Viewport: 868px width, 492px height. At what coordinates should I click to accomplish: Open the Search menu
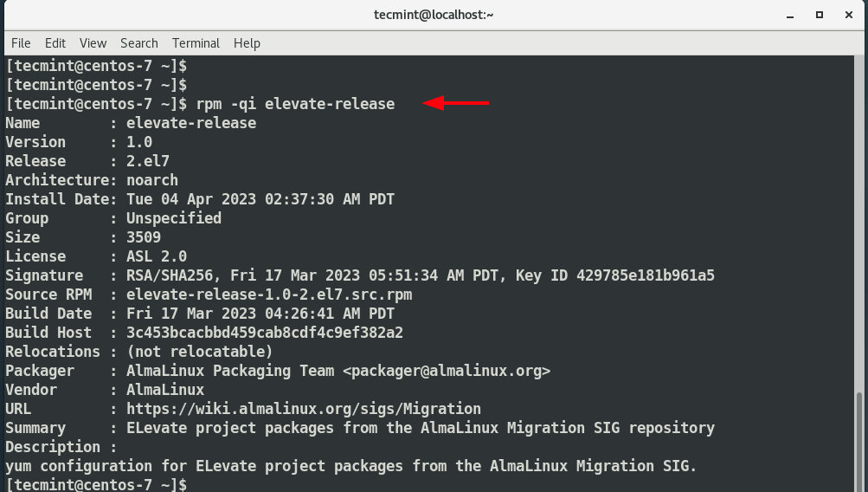[139, 43]
